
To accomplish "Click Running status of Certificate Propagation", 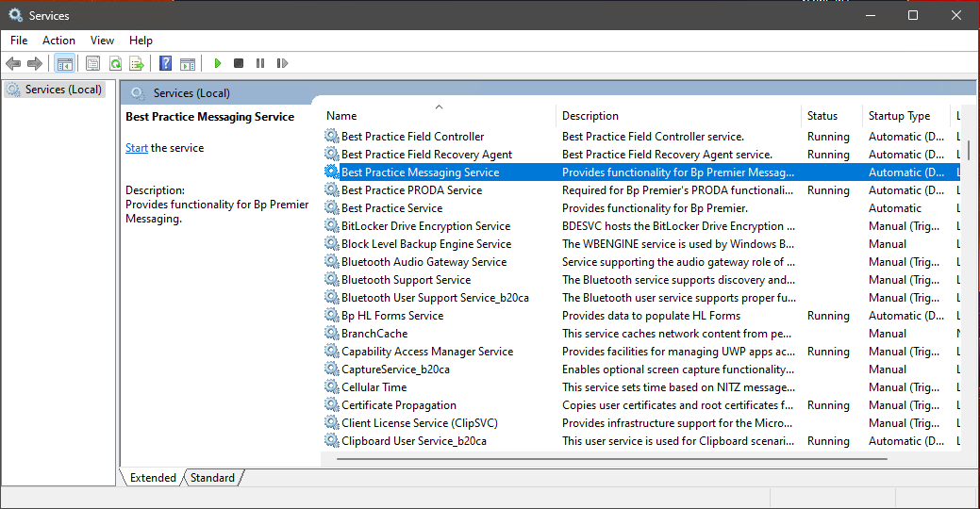I will pyautogui.click(x=828, y=404).
